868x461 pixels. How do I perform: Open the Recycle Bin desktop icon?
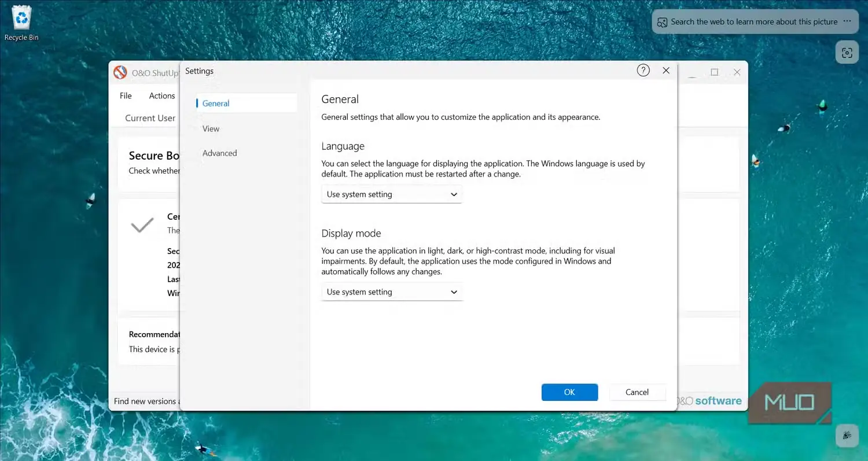21,23
